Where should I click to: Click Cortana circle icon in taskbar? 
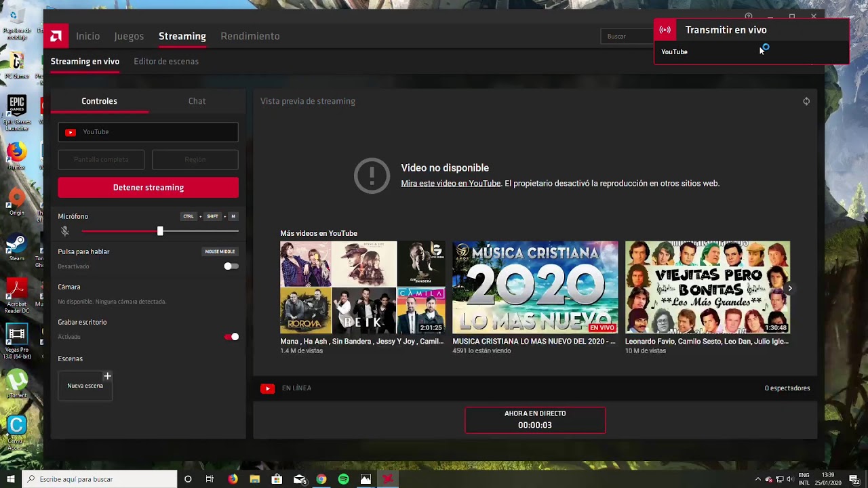click(x=188, y=479)
